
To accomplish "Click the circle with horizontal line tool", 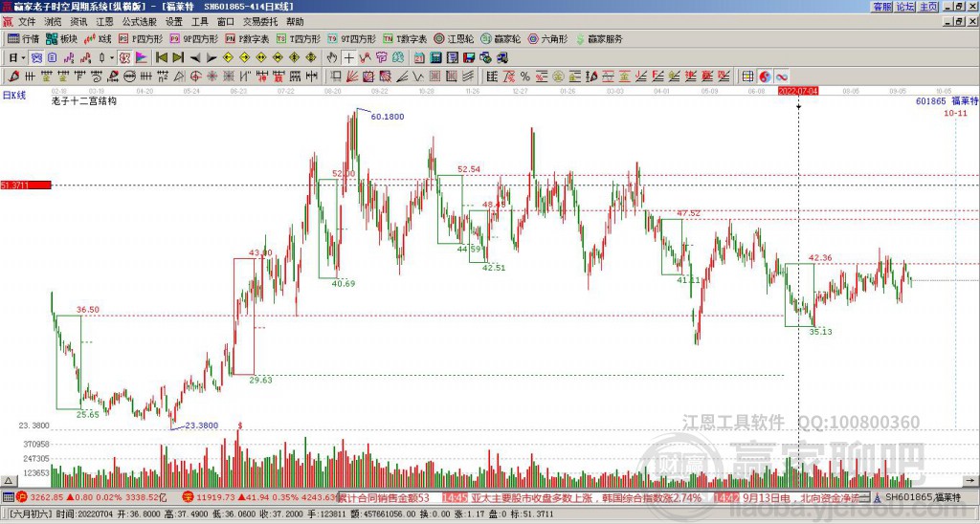I will [x=129, y=76].
